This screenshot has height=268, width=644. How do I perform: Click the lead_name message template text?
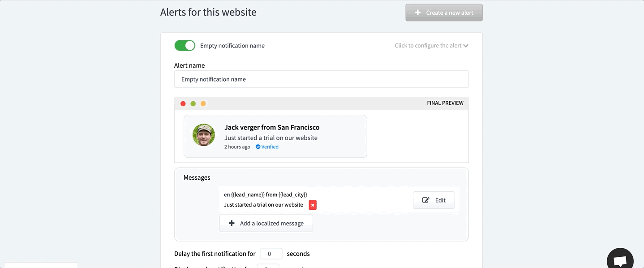point(265,195)
